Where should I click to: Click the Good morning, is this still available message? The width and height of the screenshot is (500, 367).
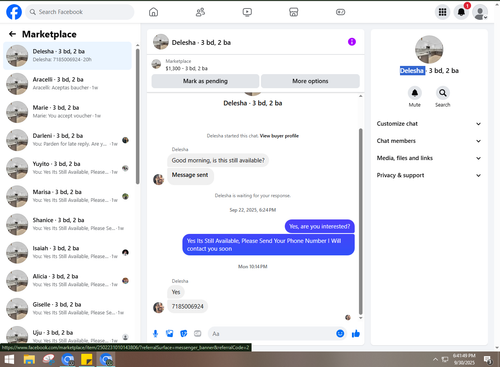(x=218, y=160)
